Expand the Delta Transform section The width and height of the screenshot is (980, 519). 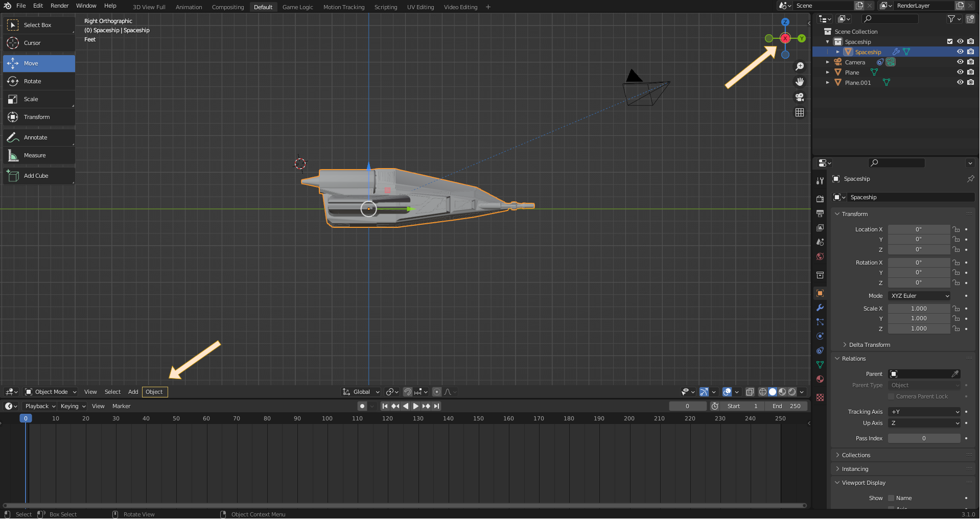coord(869,345)
